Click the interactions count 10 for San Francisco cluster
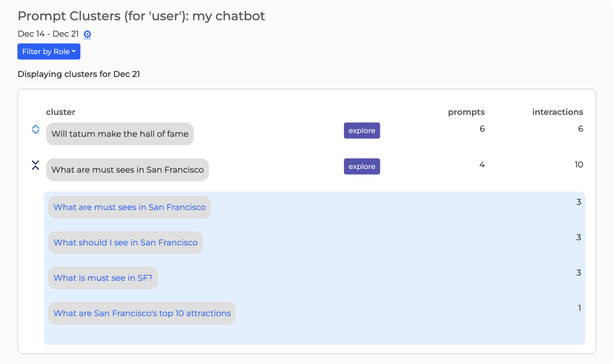The height and width of the screenshot is (364, 614). (579, 164)
